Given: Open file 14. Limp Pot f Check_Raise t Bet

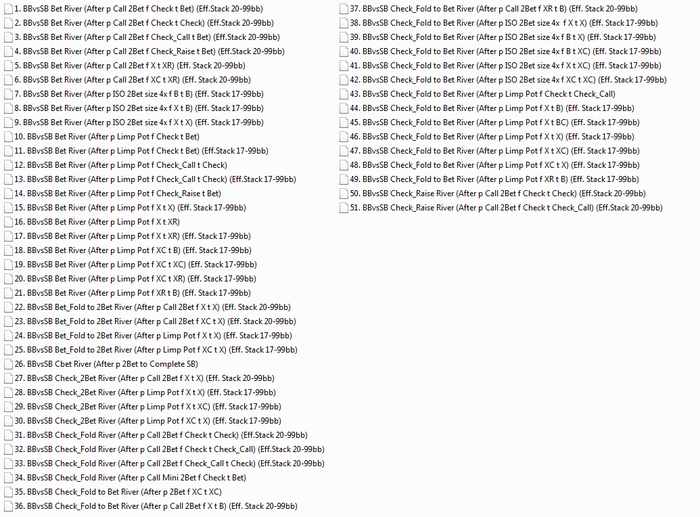Looking at the screenshot, I should coord(118,194).
